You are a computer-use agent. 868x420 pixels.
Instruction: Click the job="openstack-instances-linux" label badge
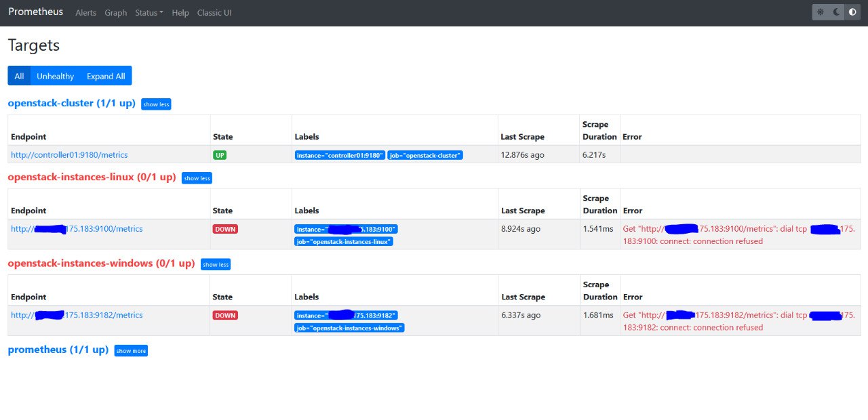pos(344,241)
